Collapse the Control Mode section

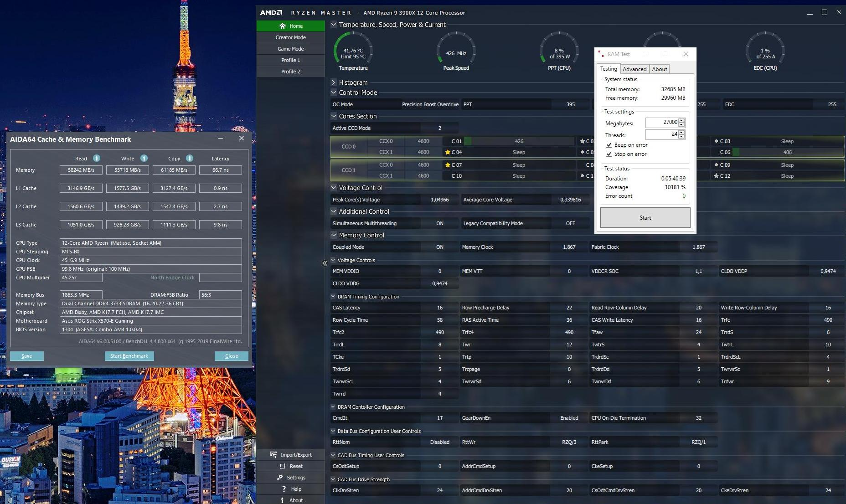[x=334, y=93]
